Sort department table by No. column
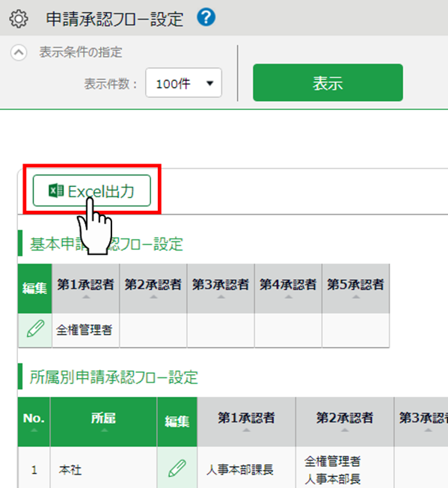This screenshot has height=488, width=448. click(34, 421)
